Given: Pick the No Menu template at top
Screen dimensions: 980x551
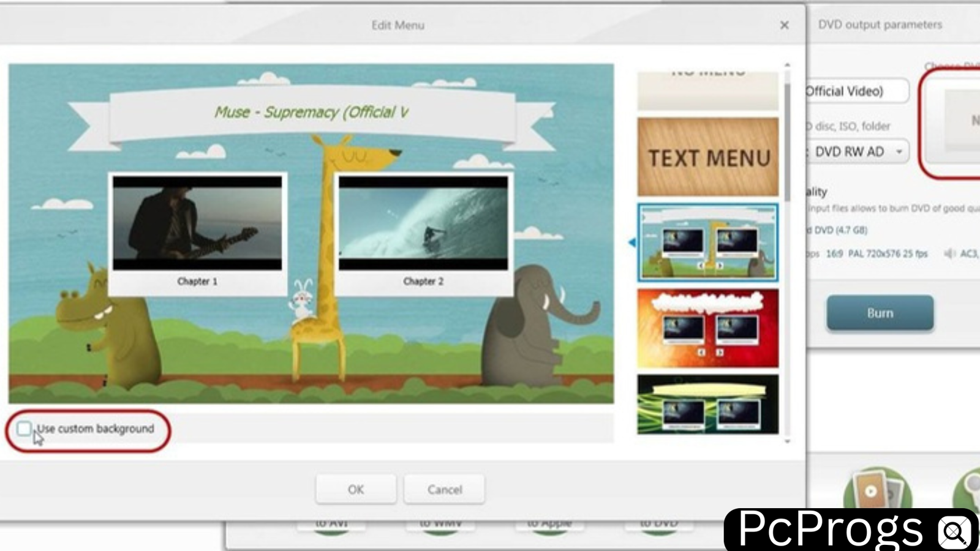Looking at the screenshot, I should pyautogui.click(x=708, y=91).
